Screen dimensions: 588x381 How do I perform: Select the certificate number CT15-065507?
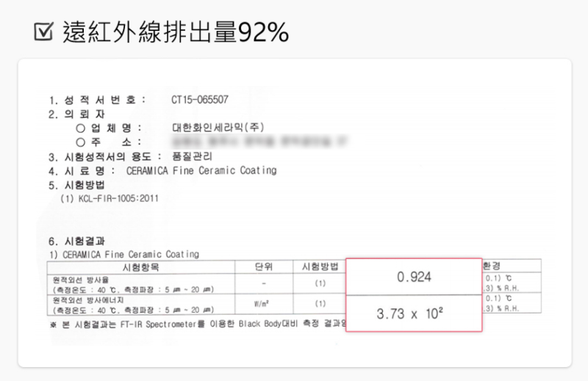(x=199, y=100)
